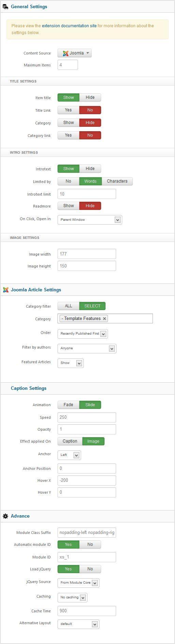Open the Content Source Joomla dropdown

point(75,53)
